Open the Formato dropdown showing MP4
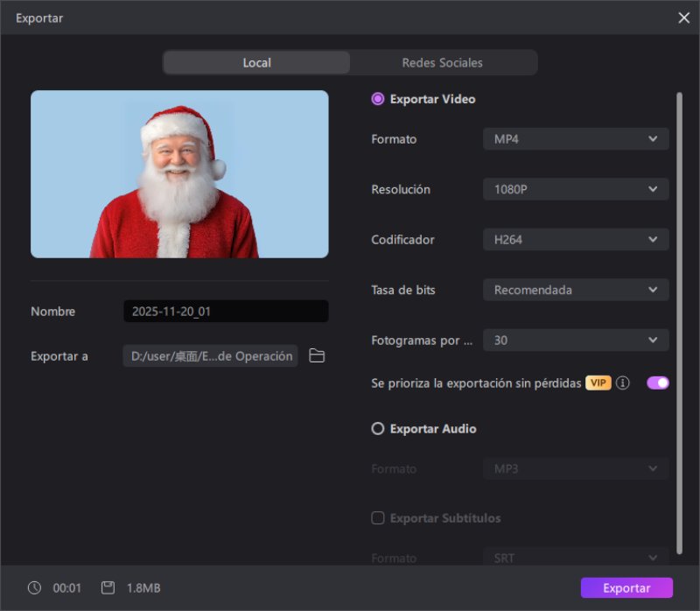Image resolution: width=700 pixels, height=611 pixels. tap(575, 138)
